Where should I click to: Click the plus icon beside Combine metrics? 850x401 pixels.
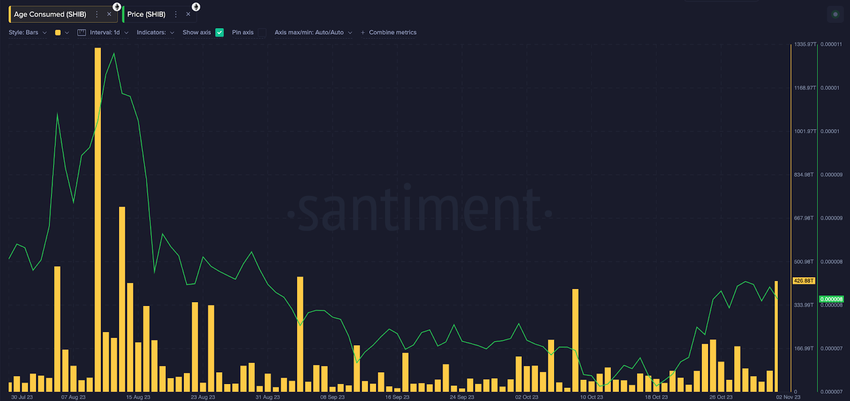pos(363,33)
